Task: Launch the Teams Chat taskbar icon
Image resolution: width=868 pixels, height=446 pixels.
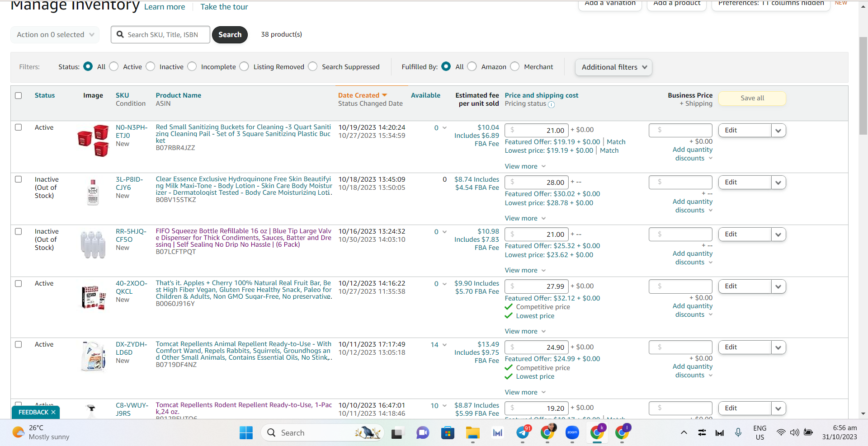Action: pyautogui.click(x=423, y=433)
